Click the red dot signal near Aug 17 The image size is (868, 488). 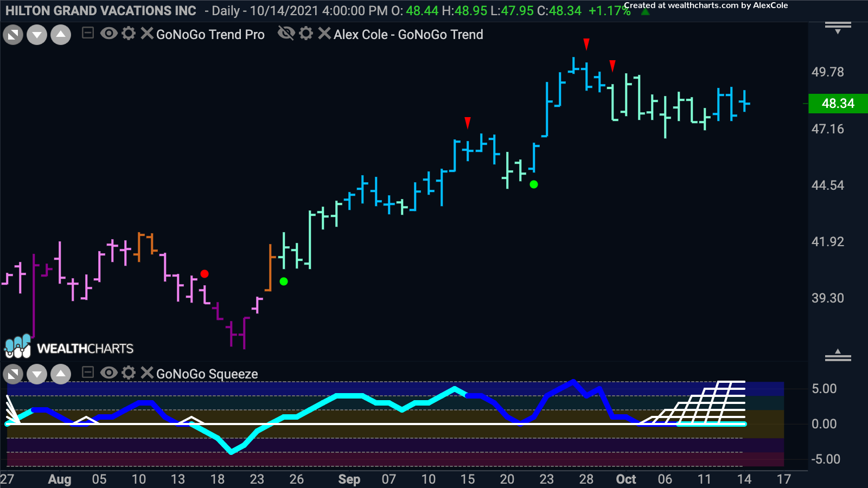[x=205, y=274]
